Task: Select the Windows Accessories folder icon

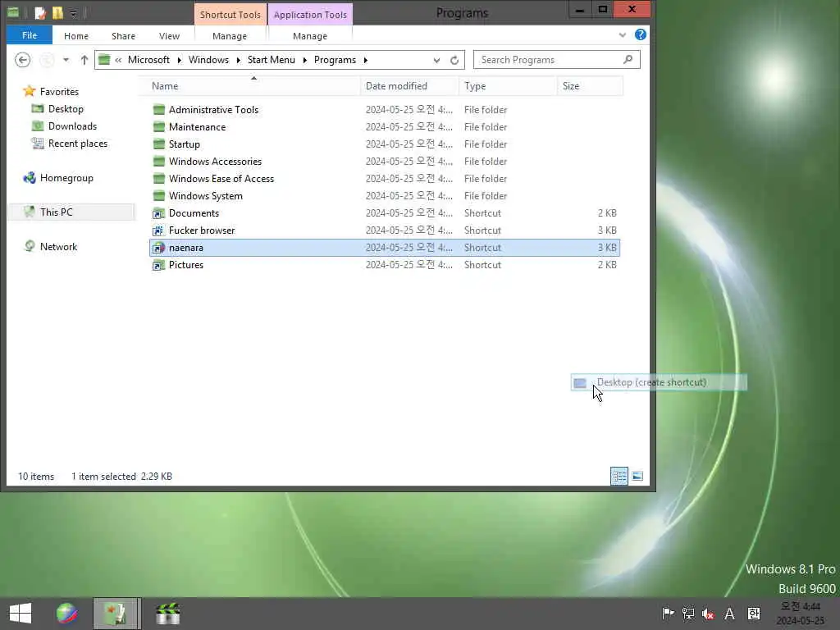Action: (158, 162)
